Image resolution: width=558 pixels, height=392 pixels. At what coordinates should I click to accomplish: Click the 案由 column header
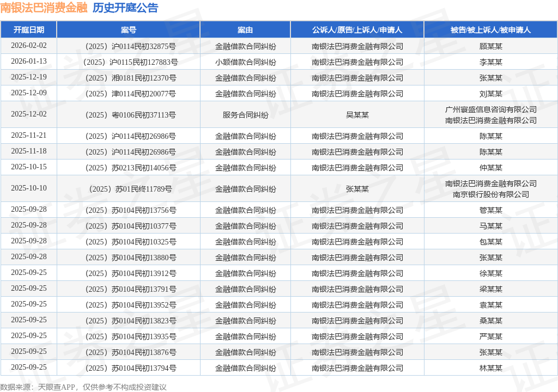click(x=245, y=30)
